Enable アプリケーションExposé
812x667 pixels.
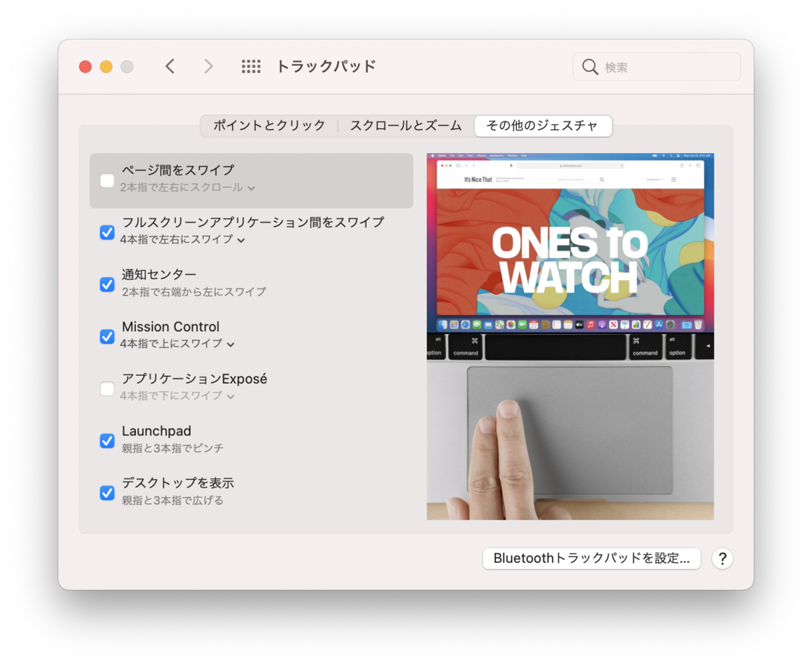click(107, 389)
